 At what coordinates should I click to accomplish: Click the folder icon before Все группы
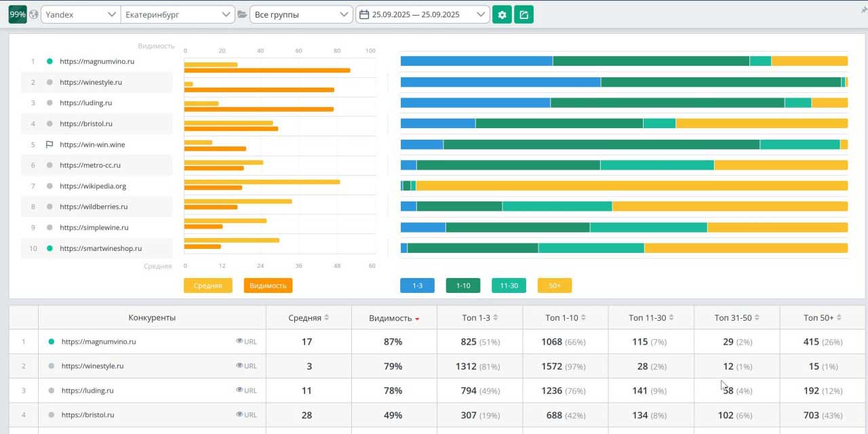point(242,14)
